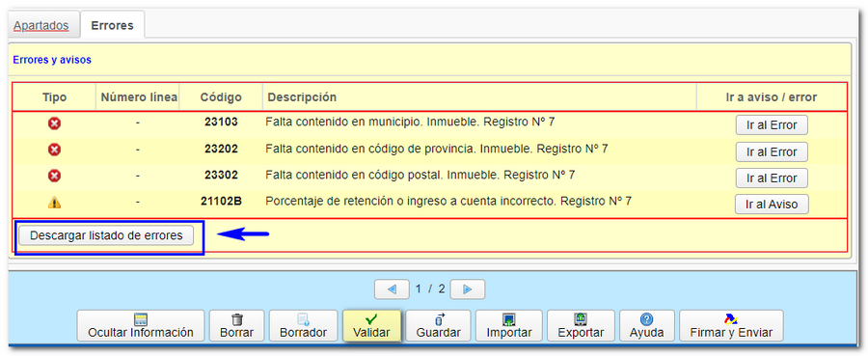Select the Errores tab

tap(113, 25)
